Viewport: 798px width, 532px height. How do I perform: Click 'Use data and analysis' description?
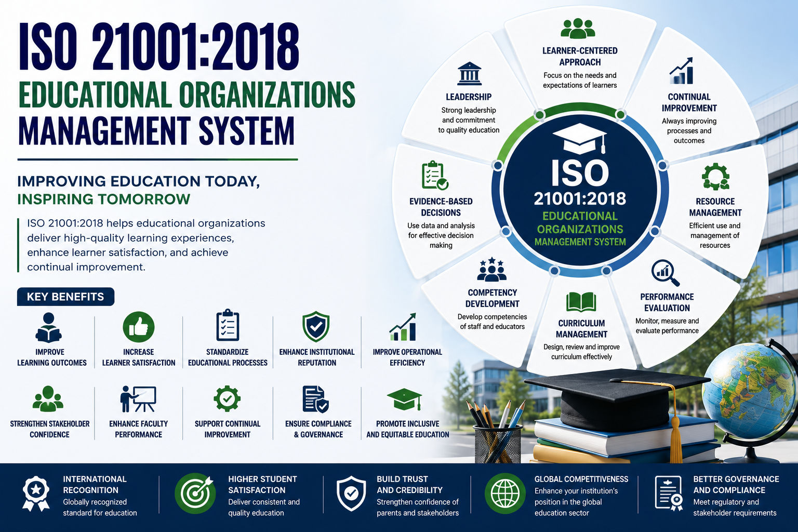(441, 235)
